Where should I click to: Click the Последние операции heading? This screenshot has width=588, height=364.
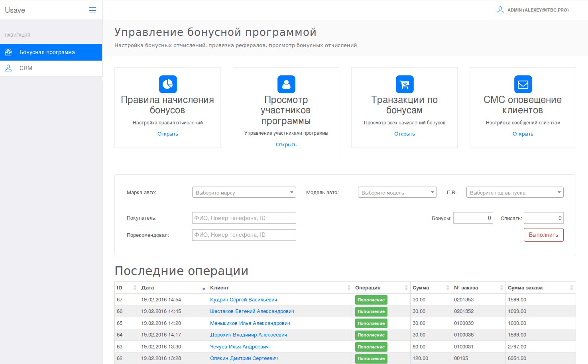[x=181, y=271]
